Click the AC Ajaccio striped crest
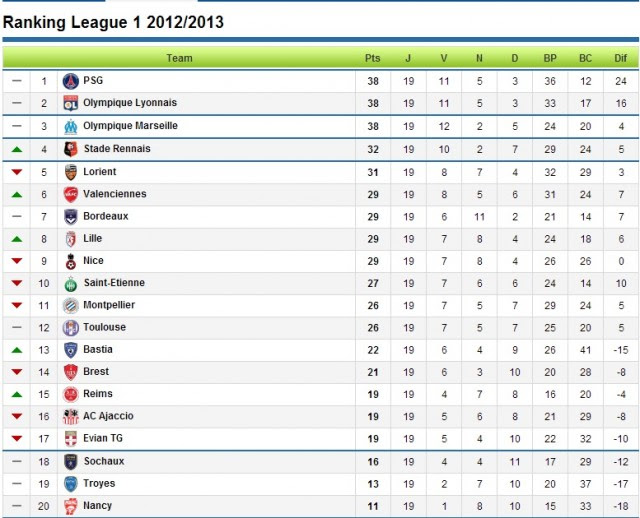This screenshot has height=518, width=640. (71, 417)
